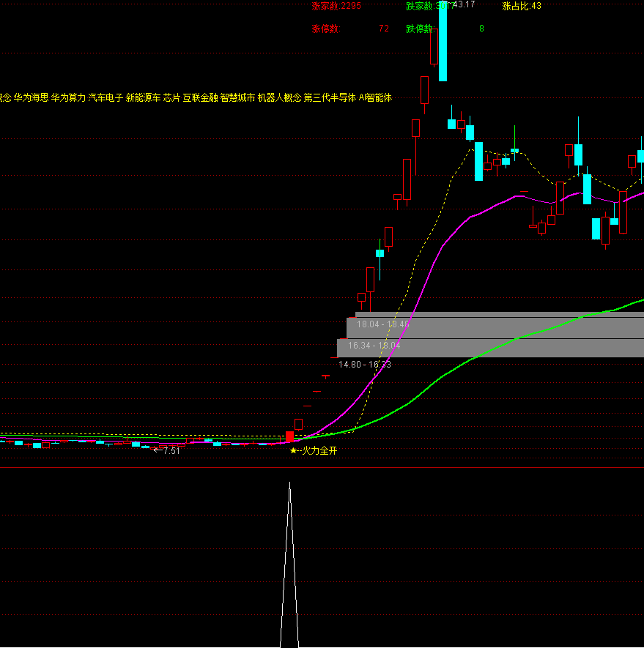This screenshot has height=648, width=644.
Task: Select the 机器人概念 concept tag
Action: [x=279, y=97]
